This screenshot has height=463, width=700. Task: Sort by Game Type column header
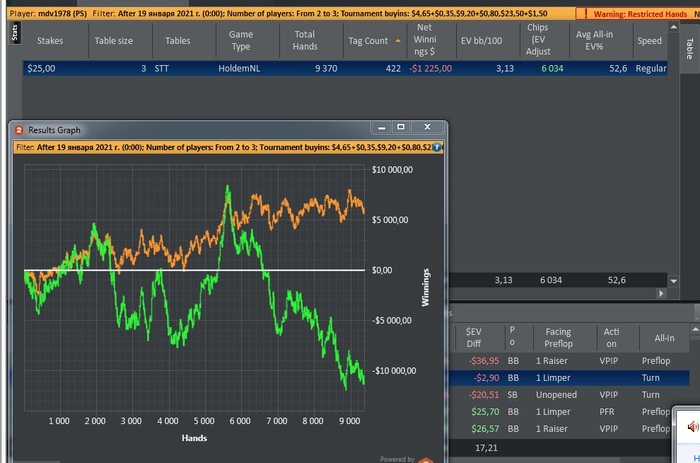pos(241,41)
